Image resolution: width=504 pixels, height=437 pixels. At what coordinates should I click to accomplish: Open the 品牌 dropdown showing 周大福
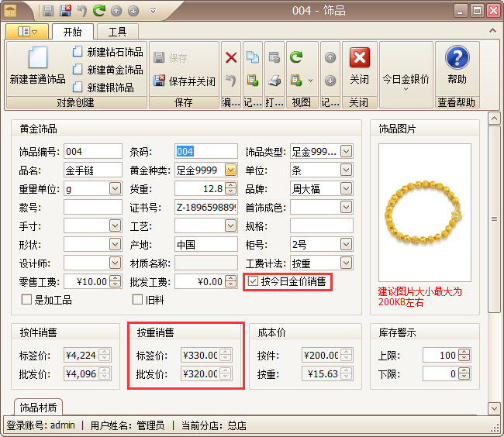point(346,188)
